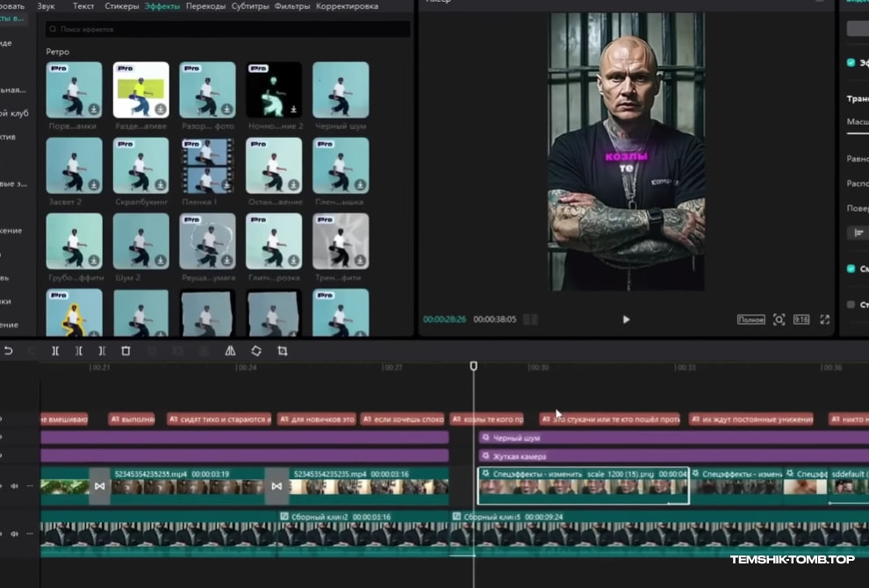Click the current timecode 00:00:28:26

click(444, 319)
